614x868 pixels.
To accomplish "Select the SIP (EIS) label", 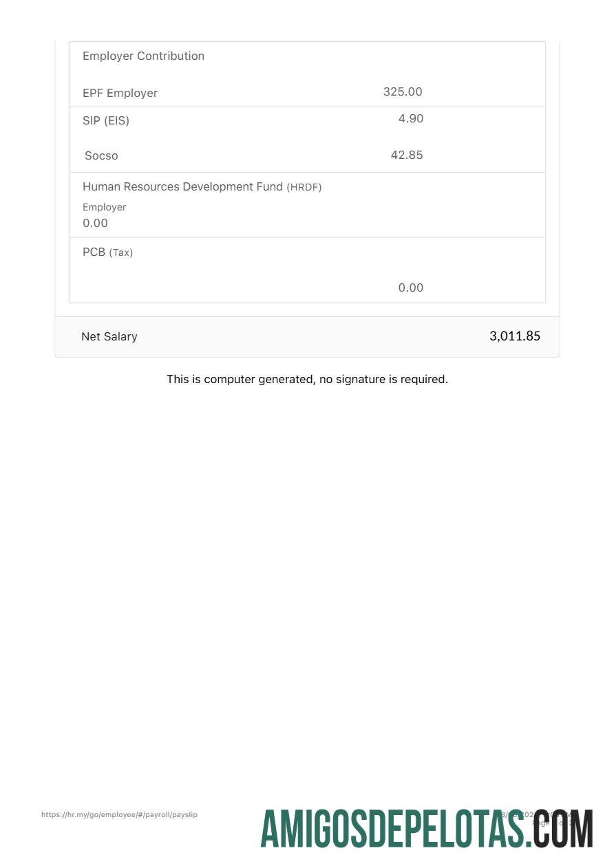I will click(x=106, y=121).
